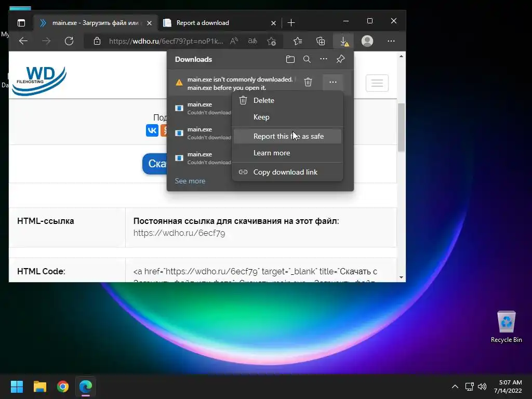The image size is (532, 399).
Task: Launch Google Chrome from the taskbar
Action: tap(63, 387)
